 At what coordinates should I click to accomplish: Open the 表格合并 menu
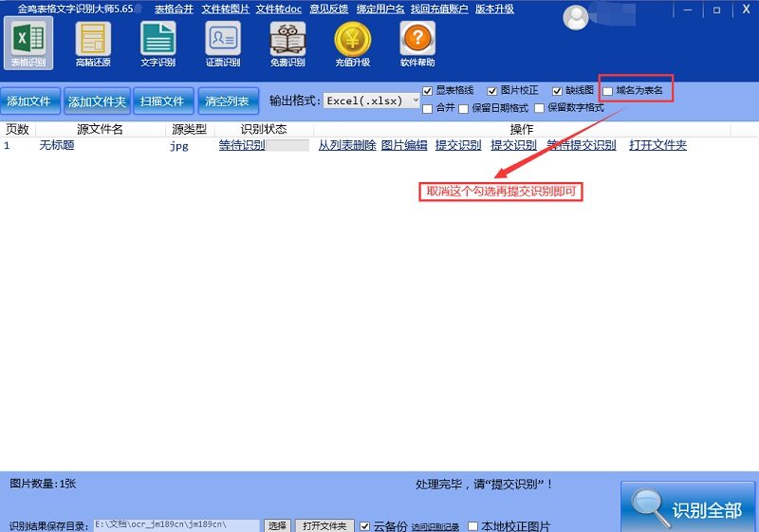coord(174,9)
